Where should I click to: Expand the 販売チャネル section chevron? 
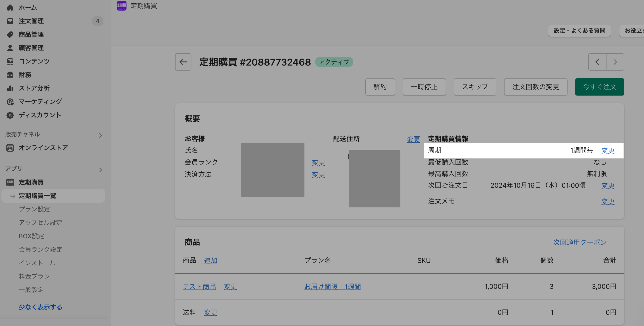(x=101, y=135)
